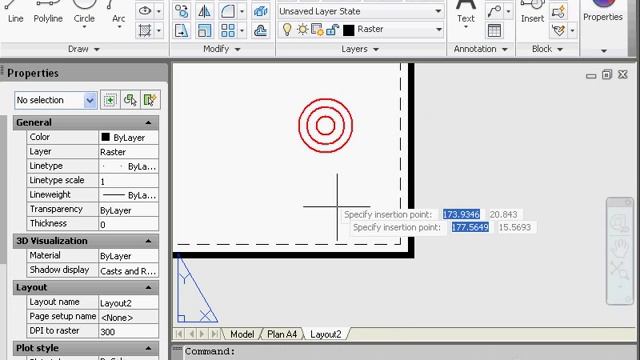Click the Hatch tool icon
Image resolution: width=640 pixels, height=360 pixels.
click(x=145, y=31)
